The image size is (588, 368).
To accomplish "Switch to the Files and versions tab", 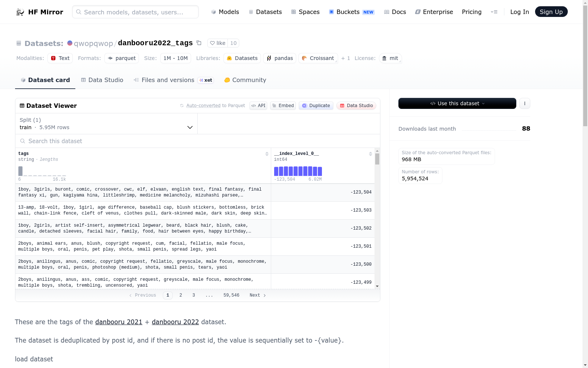I will 173,80.
